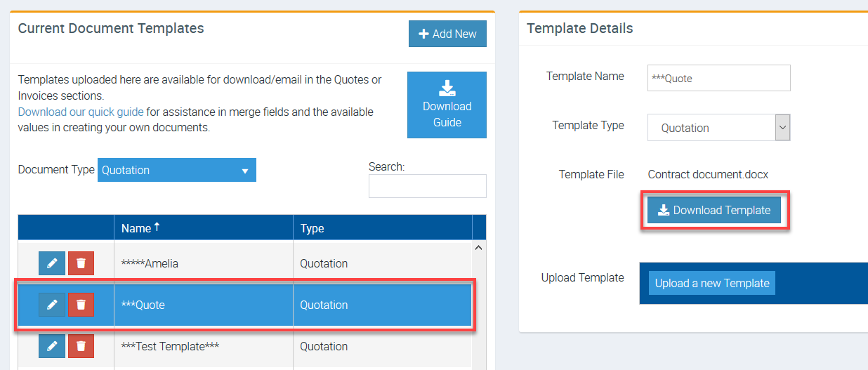Edit the *****Amelia template with pencil icon
This screenshot has width=868, height=370.
[x=52, y=263]
